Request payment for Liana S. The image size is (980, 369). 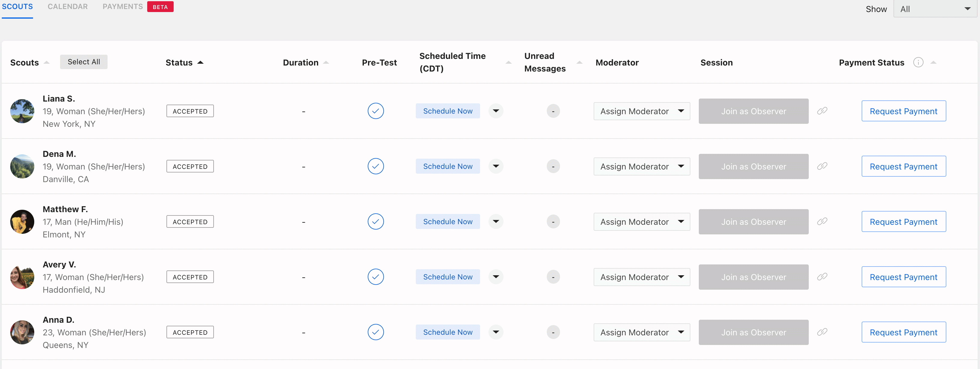tap(903, 111)
